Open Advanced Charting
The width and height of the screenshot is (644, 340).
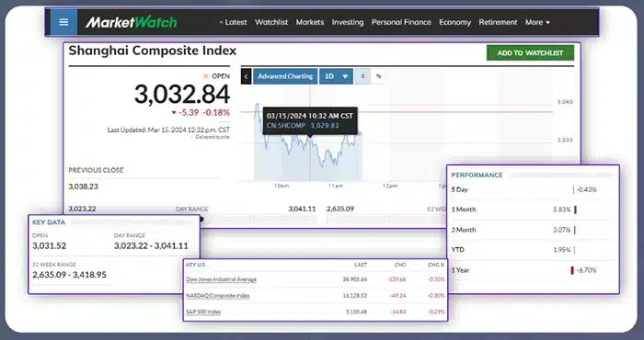285,76
